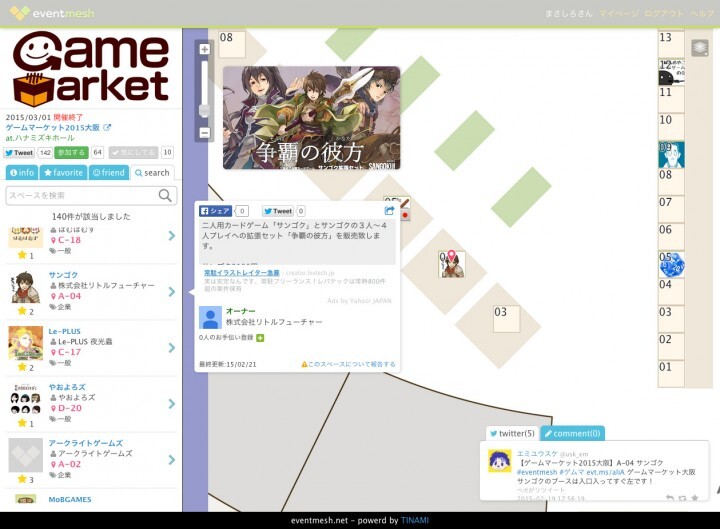Viewport: 720px width, 529px height.
Task: Zoom in the map with plus button
Action: 205,49
